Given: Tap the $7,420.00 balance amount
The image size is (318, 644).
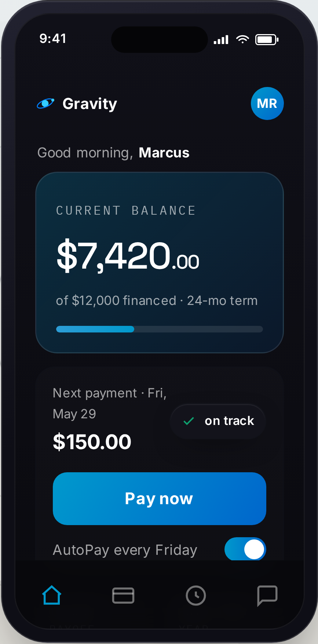Looking at the screenshot, I should 128,255.
